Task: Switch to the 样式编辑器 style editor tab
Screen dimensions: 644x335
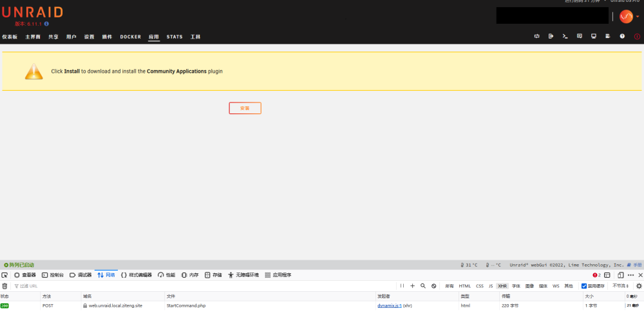Action: [137, 275]
